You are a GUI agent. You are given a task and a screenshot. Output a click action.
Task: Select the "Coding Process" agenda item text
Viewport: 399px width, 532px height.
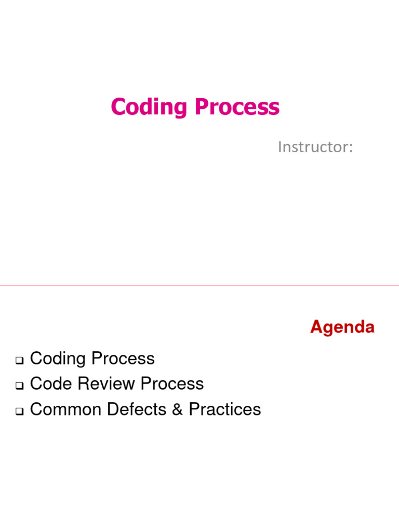pyautogui.click(x=92, y=358)
